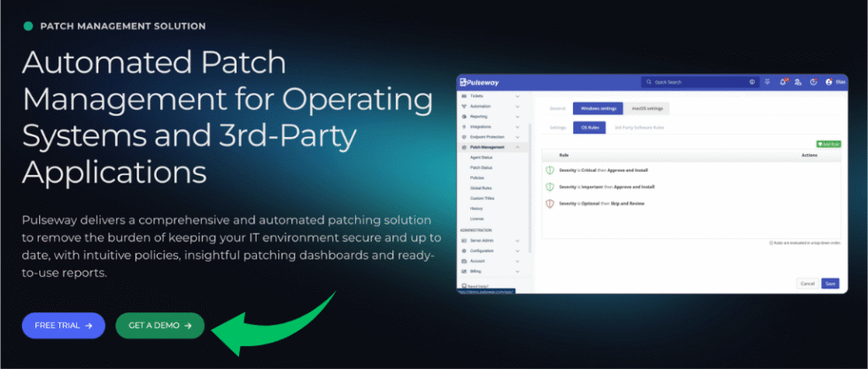Click the Pulseway logo in the dashboard header
The image size is (868, 369).
pyautogui.click(x=479, y=82)
